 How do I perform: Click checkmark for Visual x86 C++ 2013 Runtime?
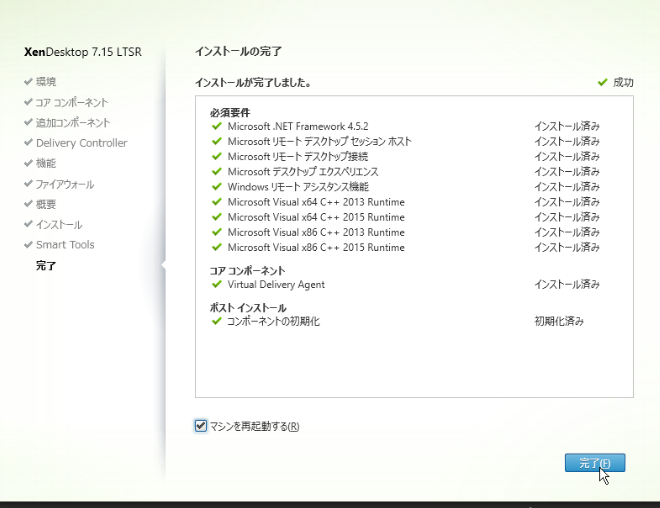[217, 232]
